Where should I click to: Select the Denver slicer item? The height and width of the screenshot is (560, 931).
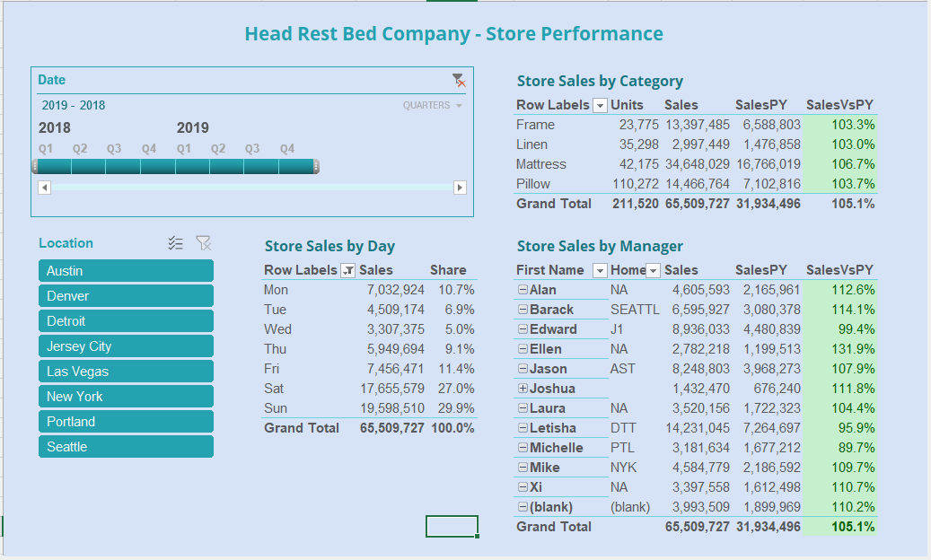pos(126,296)
